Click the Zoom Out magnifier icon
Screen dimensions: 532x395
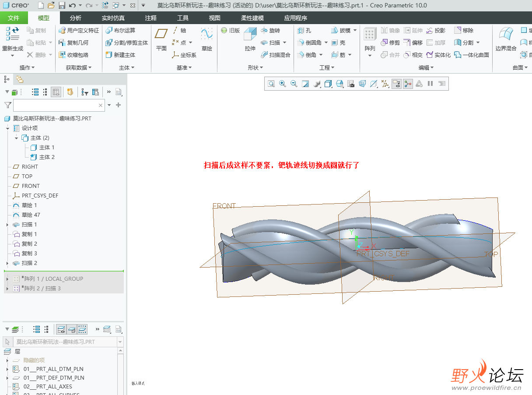(294, 84)
